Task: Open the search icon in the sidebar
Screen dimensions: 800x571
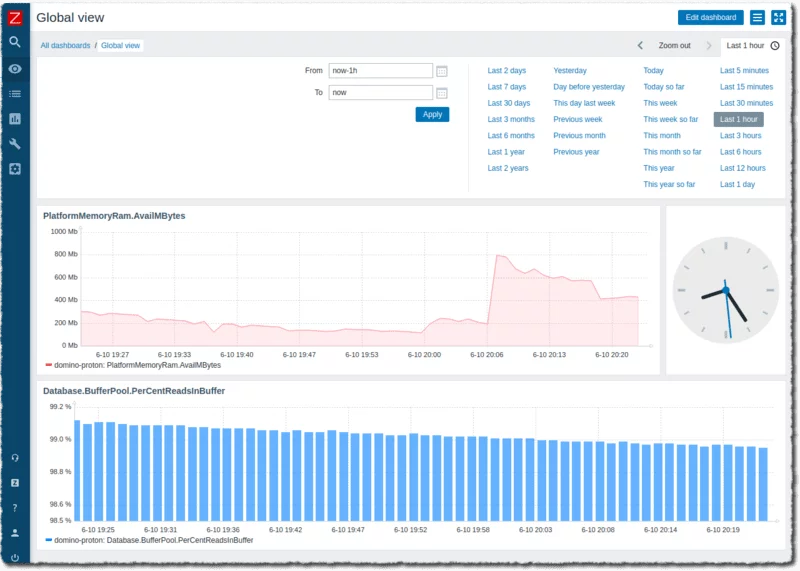Action: click(15, 42)
